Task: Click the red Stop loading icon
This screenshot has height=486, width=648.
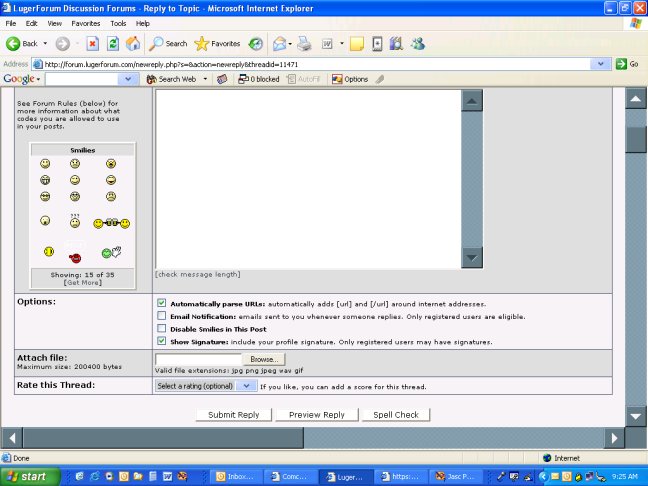Action: [x=92, y=44]
